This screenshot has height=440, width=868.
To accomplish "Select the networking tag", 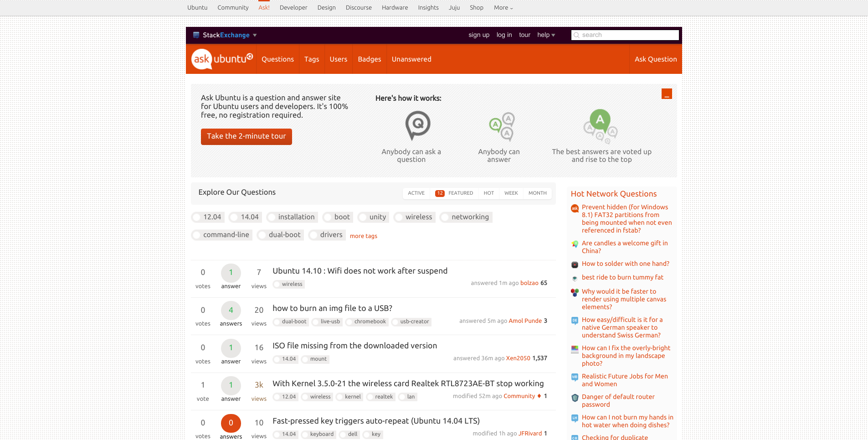I will pyautogui.click(x=466, y=217).
